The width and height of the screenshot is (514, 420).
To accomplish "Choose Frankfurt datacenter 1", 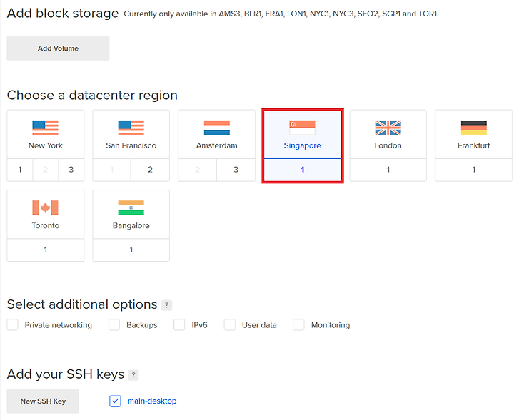I will pyautogui.click(x=474, y=170).
